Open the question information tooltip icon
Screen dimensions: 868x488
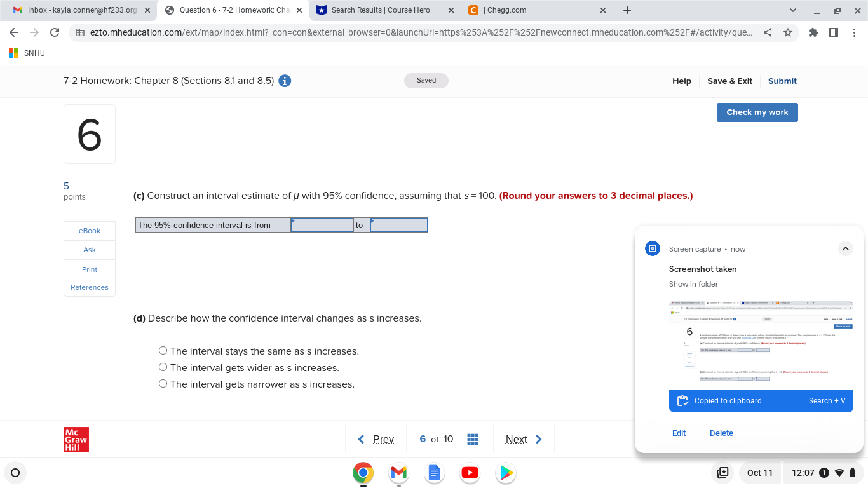pyautogui.click(x=285, y=81)
